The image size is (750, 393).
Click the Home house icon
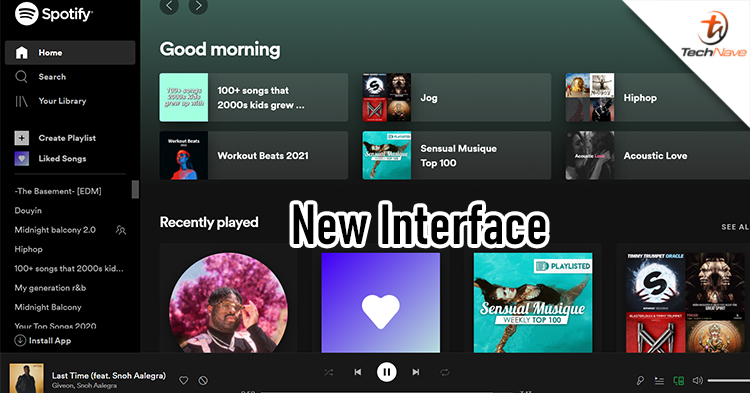22,53
